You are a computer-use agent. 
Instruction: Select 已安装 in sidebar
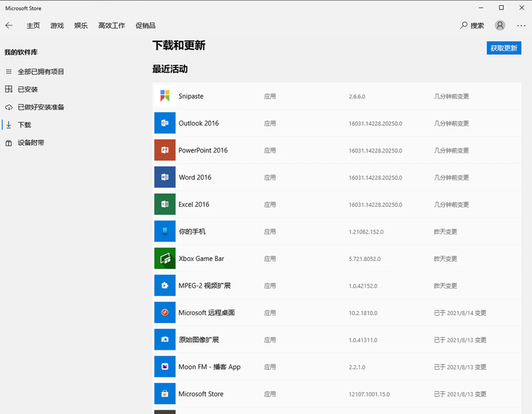pos(28,89)
